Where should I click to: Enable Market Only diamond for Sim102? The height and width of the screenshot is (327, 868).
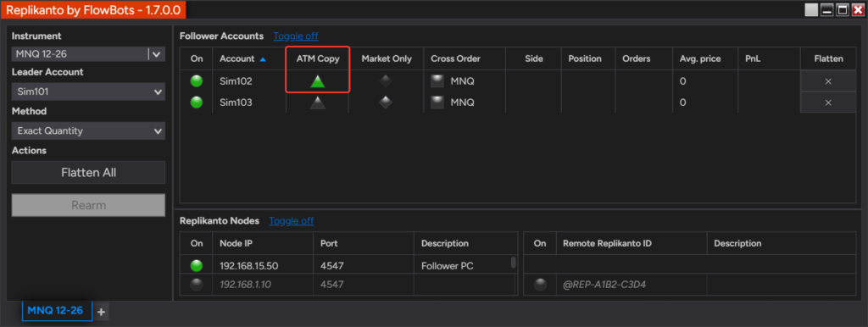point(386,81)
